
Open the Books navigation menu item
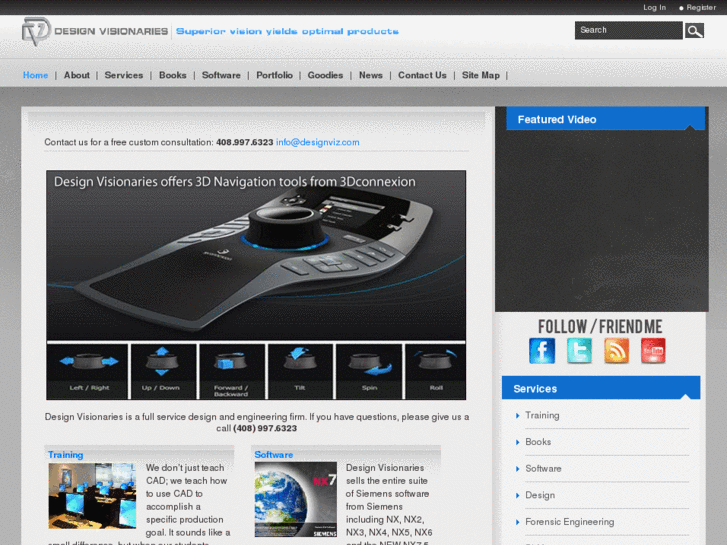click(x=172, y=75)
